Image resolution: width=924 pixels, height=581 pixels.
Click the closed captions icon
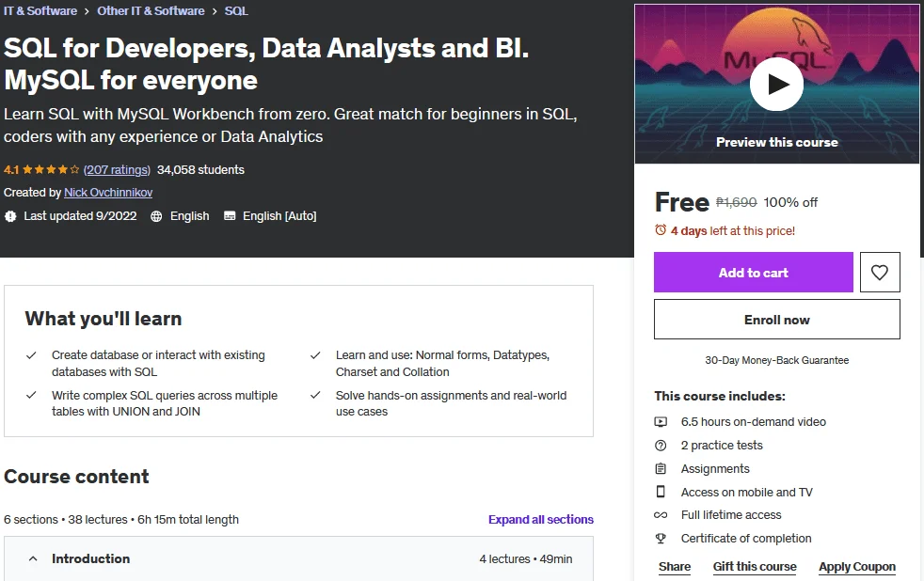tap(230, 216)
